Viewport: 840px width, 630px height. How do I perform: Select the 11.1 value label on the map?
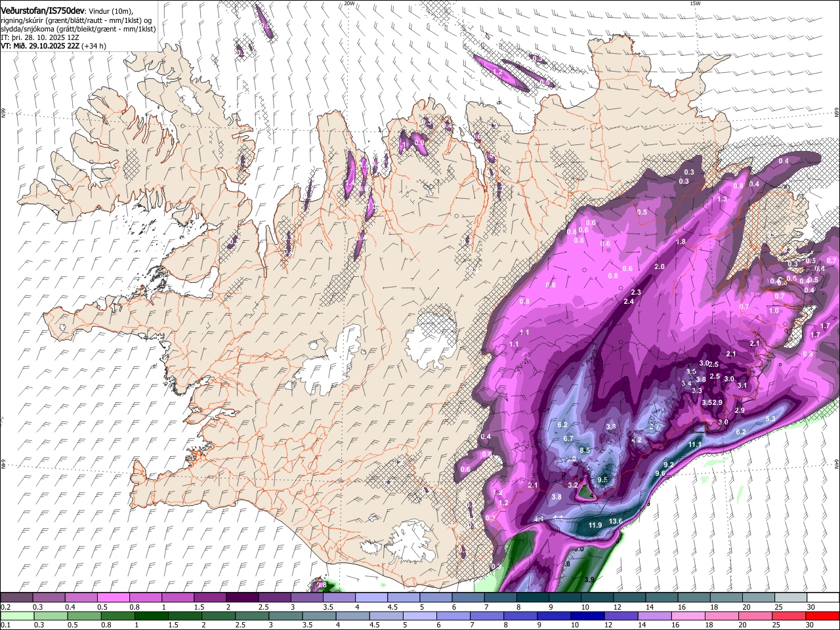(x=695, y=444)
